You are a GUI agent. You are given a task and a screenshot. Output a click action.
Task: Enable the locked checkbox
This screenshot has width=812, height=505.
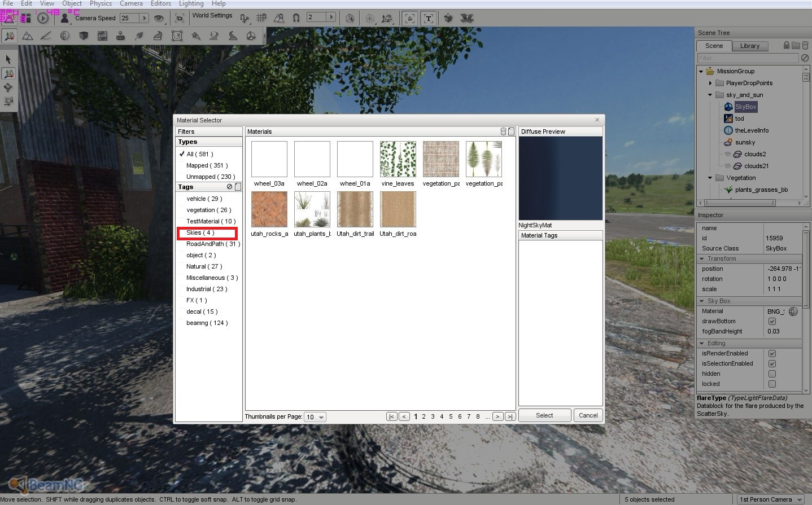click(772, 384)
